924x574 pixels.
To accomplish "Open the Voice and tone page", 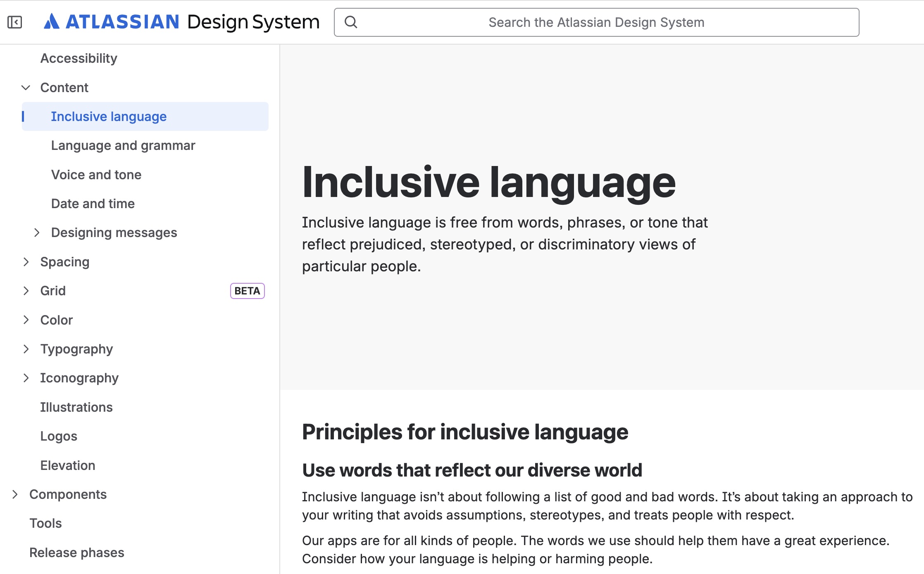I will click(x=96, y=175).
